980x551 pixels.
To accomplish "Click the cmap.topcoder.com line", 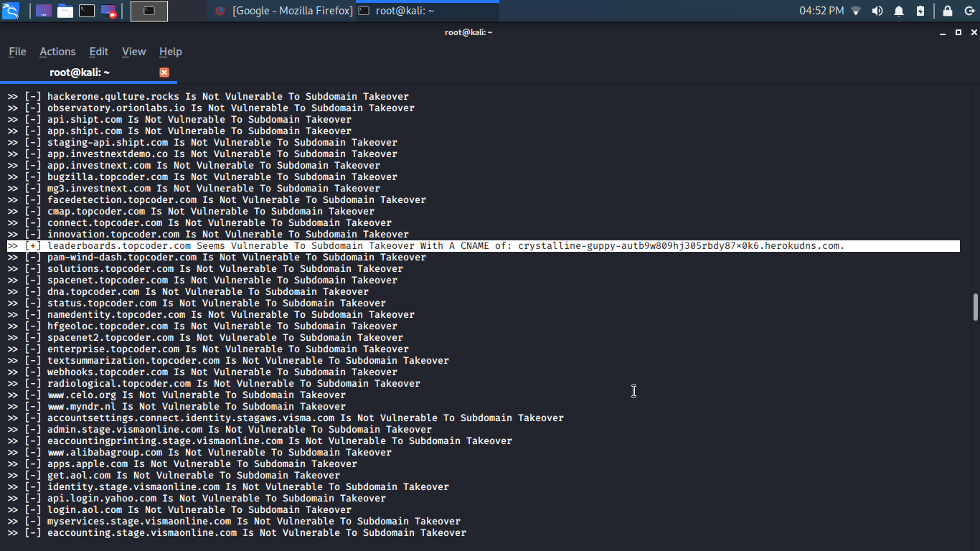I will click(x=191, y=211).
